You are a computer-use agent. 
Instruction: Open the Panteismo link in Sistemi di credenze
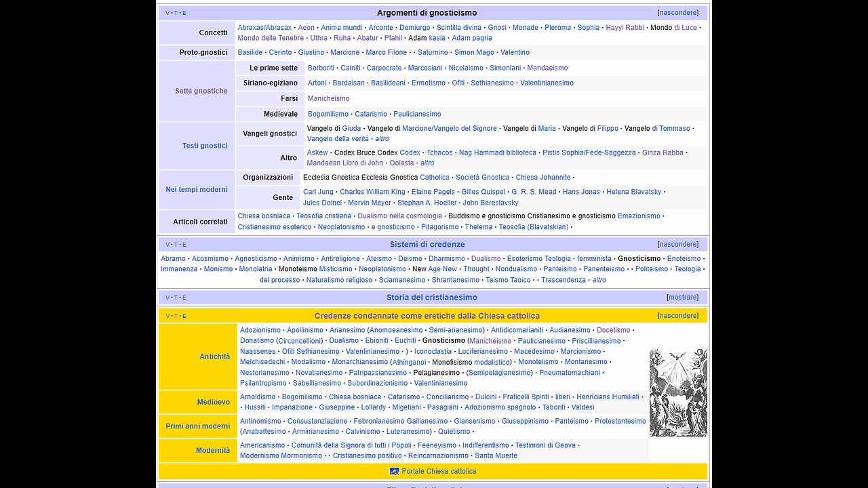coord(560,269)
